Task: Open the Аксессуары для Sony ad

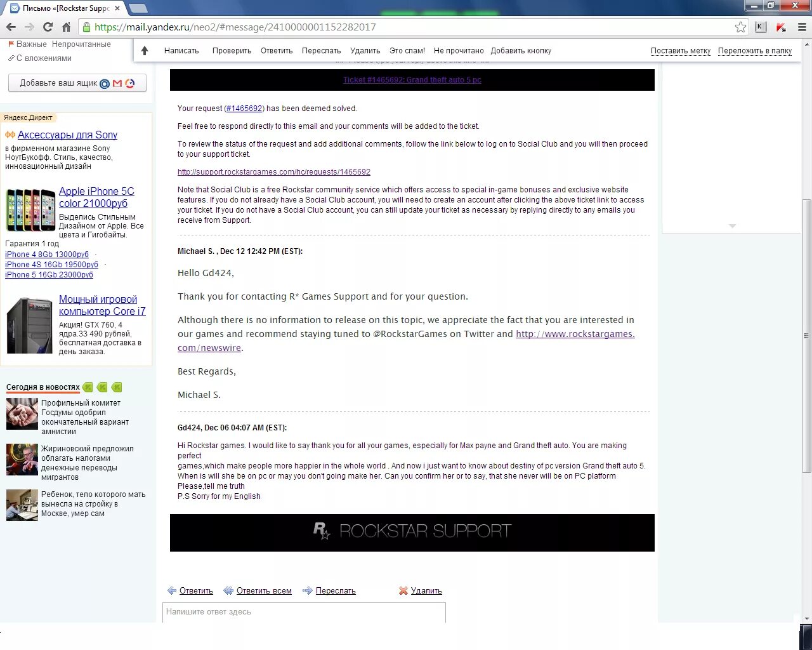Action: point(67,135)
